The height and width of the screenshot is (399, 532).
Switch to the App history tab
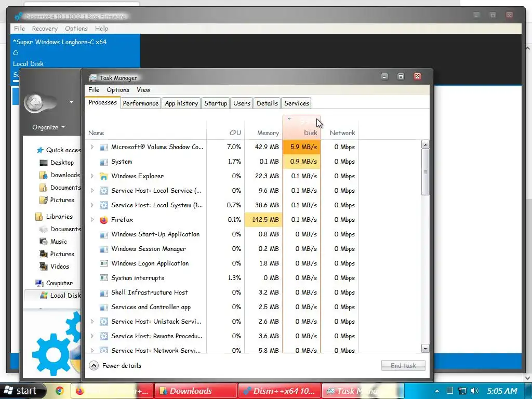(x=181, y=103)
